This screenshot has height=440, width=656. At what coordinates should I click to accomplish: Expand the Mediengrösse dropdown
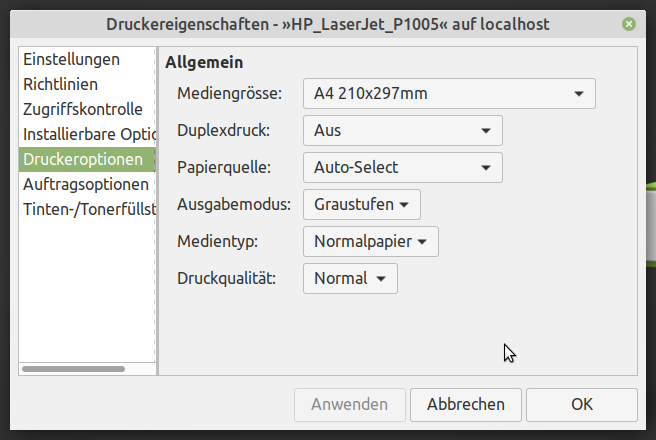point(449,94)
